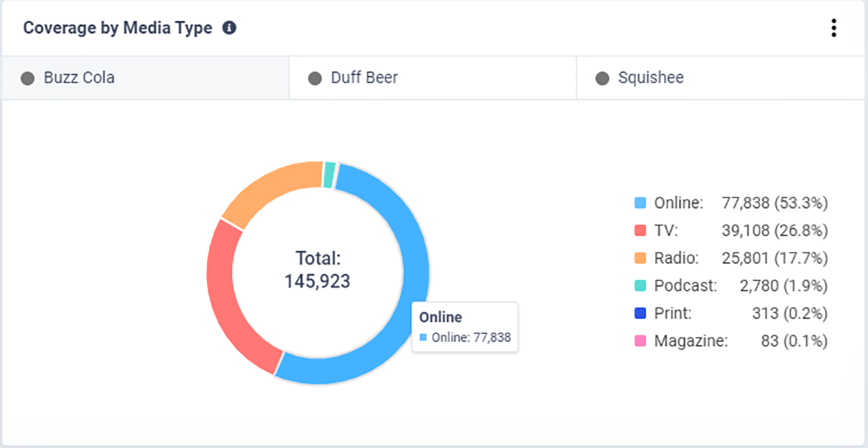This screenshot has height=448, width=868.
Task: Open the three-dot options menu
Action: click(833, 28)
